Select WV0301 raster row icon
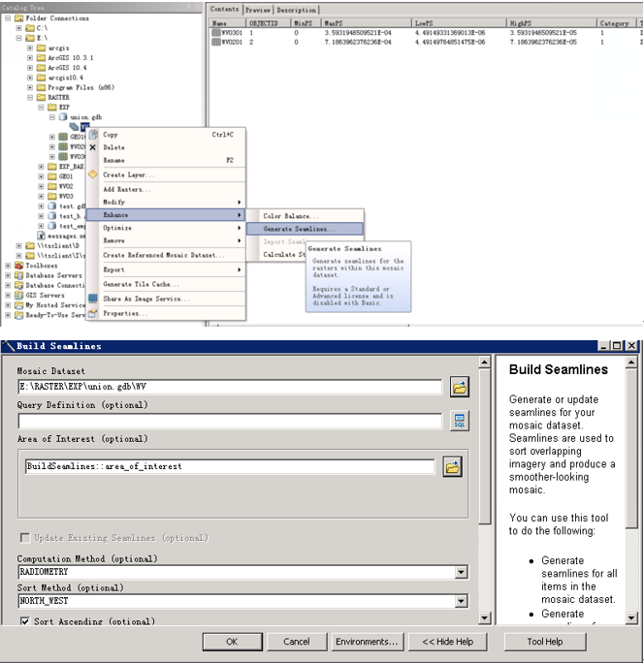 click(x=216, y=33)
